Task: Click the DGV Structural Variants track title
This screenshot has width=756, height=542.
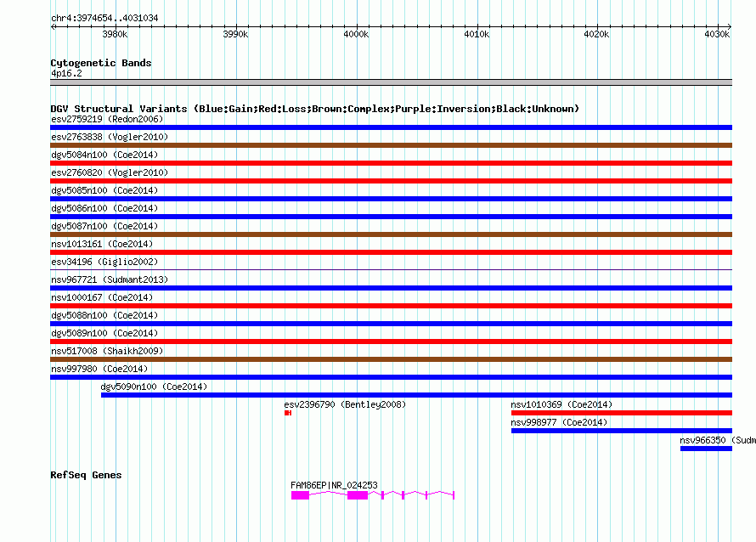Action: click(315, 109)
